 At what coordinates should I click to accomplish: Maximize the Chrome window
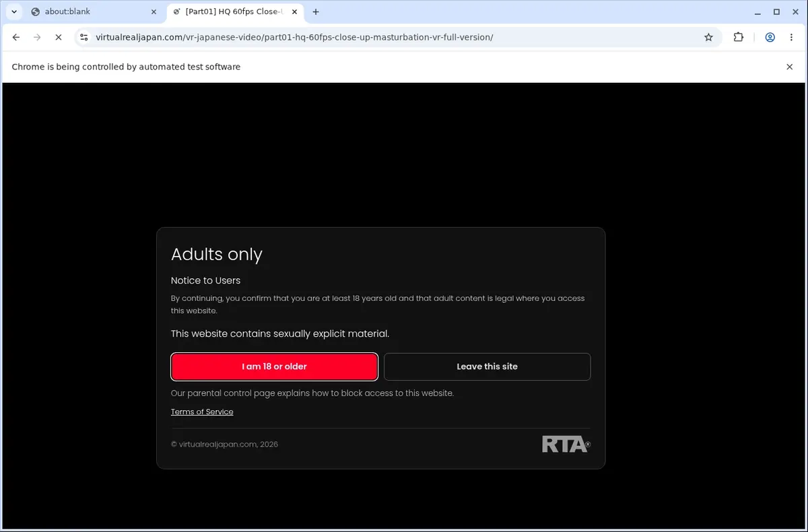776,11
